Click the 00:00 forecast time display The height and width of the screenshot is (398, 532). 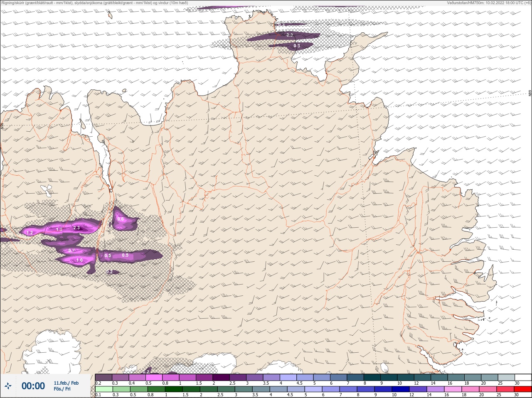tap(33, 386)
